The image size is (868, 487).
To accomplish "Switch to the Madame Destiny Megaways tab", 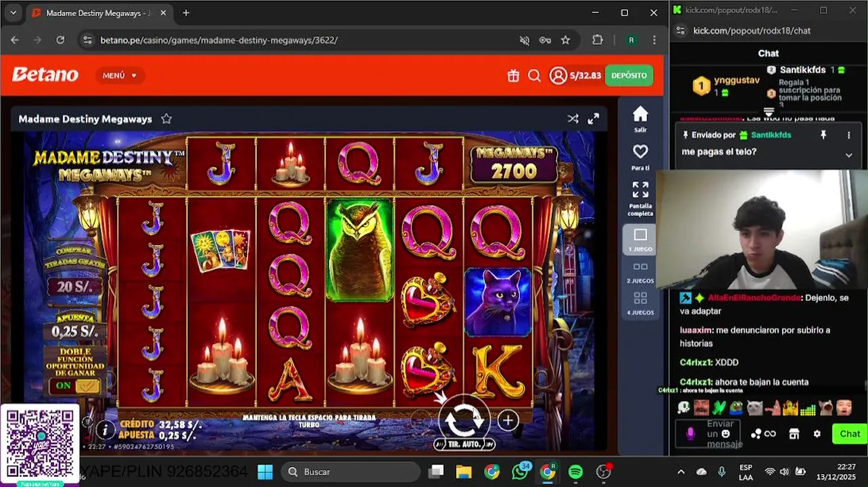I will click(98, 13).
